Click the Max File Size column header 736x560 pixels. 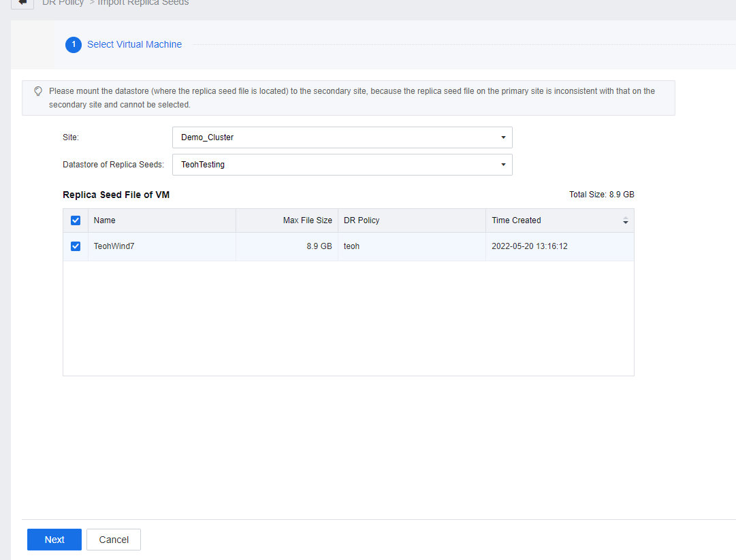click(307, 220)
